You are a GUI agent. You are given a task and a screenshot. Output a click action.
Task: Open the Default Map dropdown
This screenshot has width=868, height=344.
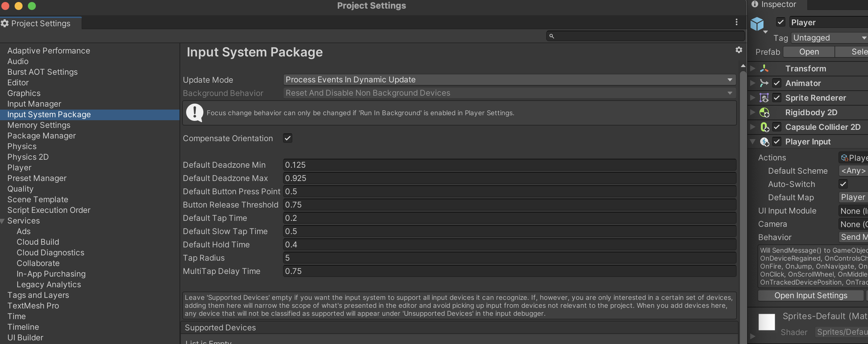tap(853, 197)
